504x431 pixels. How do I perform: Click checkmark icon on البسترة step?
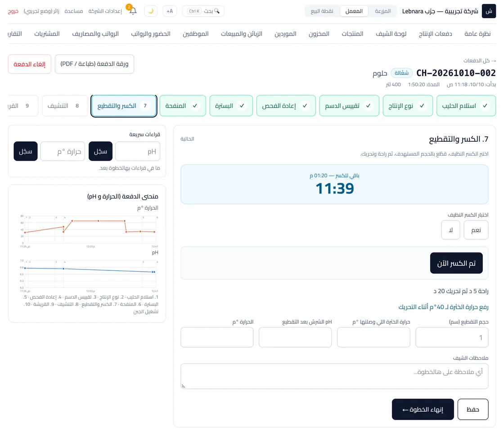point(242,105)
